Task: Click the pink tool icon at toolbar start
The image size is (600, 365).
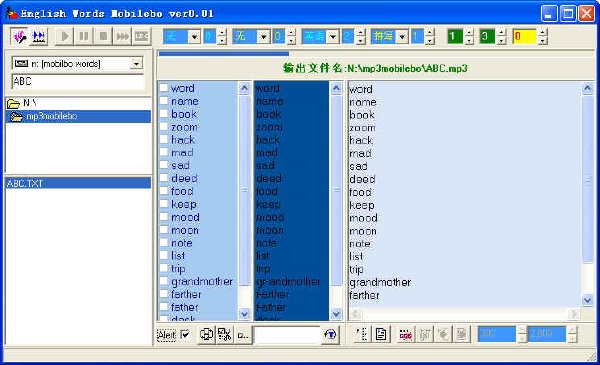Action: click(19, 37)
